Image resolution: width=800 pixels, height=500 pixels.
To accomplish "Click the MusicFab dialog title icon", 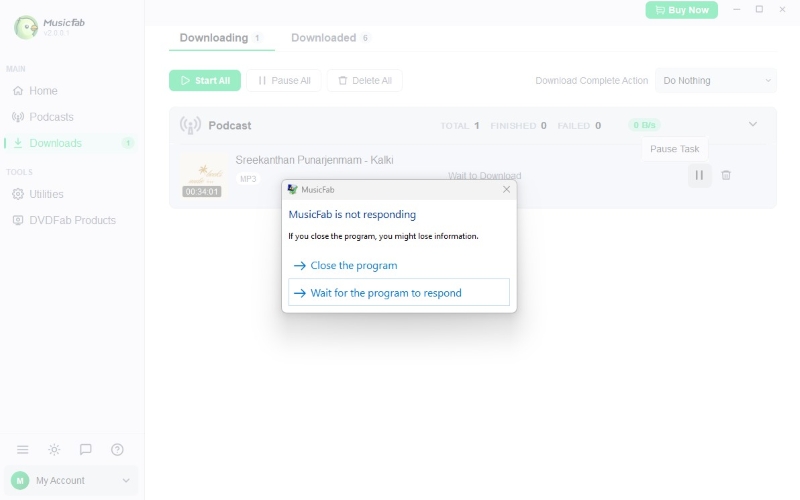I will point(292,189).
